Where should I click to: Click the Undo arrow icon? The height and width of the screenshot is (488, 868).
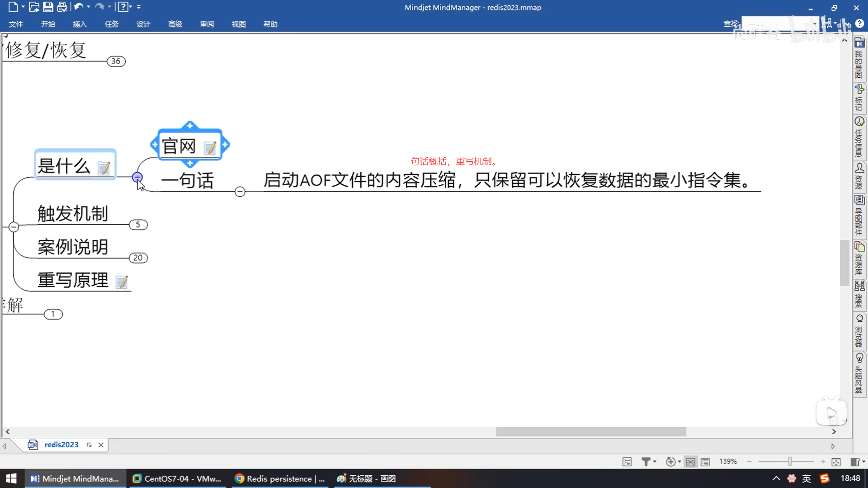click(x=79, y=7)
